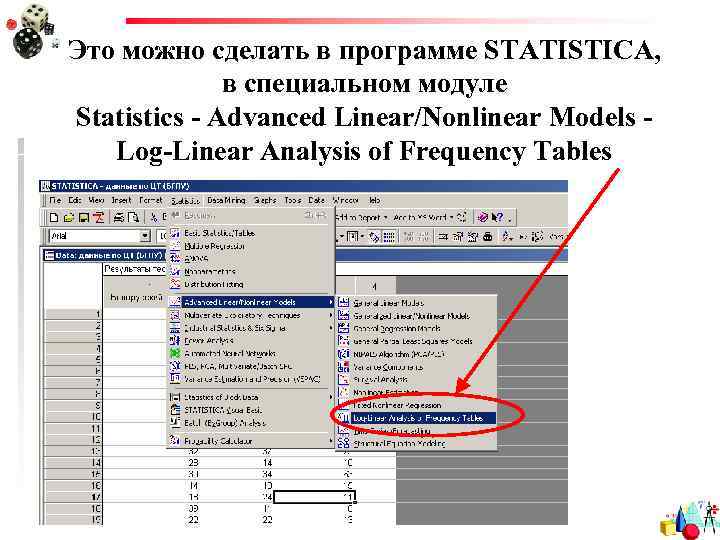The width and height of the screenshot is (720, 540).
Task: Click the Structural Equation Modeling icon
Action: point(343,443)
